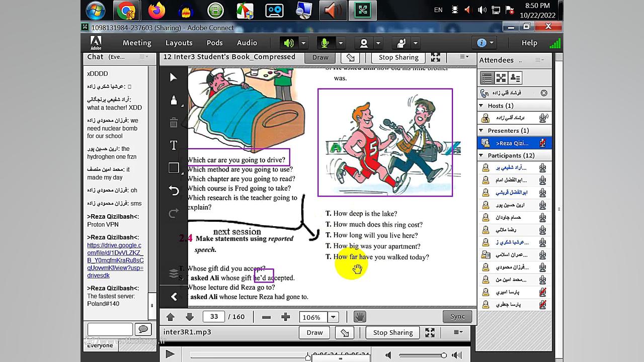Viewport: 644px width, 362px height.
Task: Play the inter3R1.mp3 audio
Action: click(x=170, y=354)
